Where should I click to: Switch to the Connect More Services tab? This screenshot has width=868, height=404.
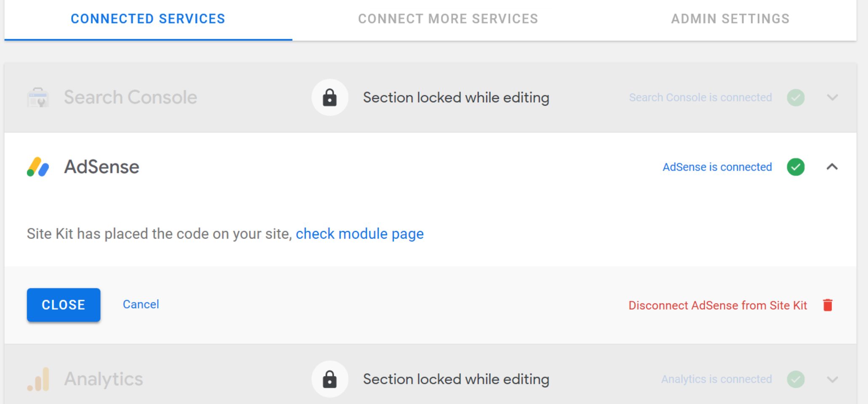(x=448, y=19)
